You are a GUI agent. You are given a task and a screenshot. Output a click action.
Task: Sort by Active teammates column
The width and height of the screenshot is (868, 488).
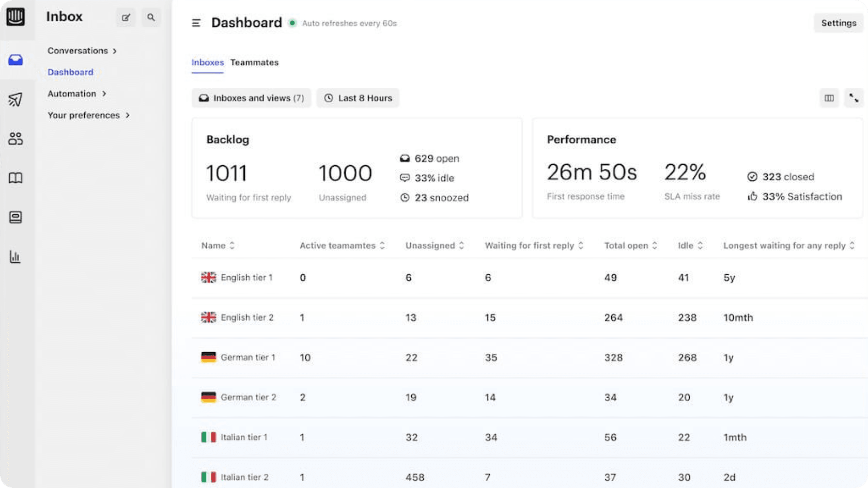point(343,245)
